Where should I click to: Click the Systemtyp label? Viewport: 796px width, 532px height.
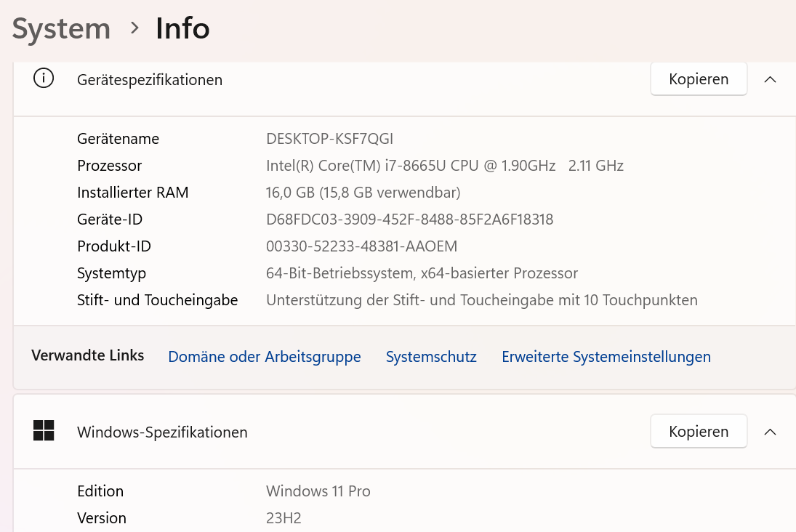112,273
